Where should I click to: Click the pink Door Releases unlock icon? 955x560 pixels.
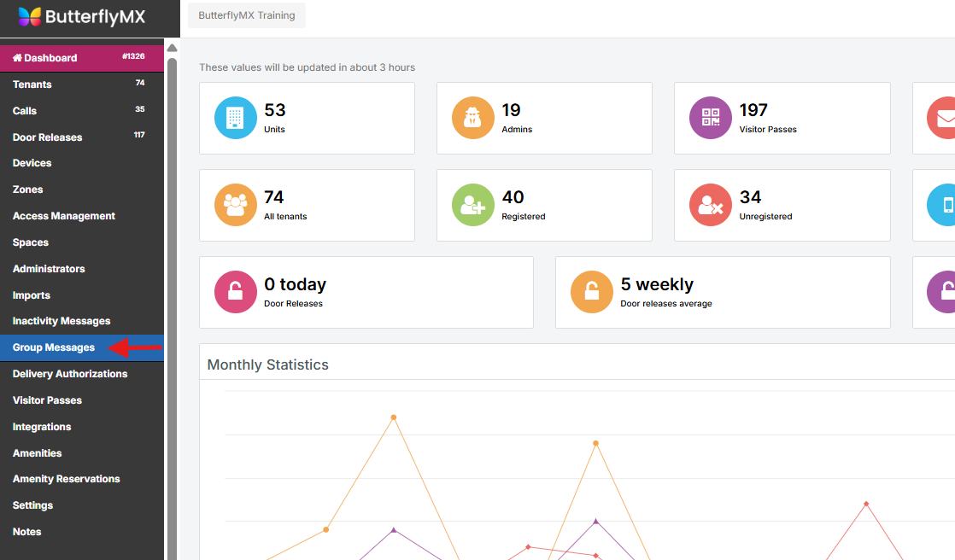coord(235,292)
